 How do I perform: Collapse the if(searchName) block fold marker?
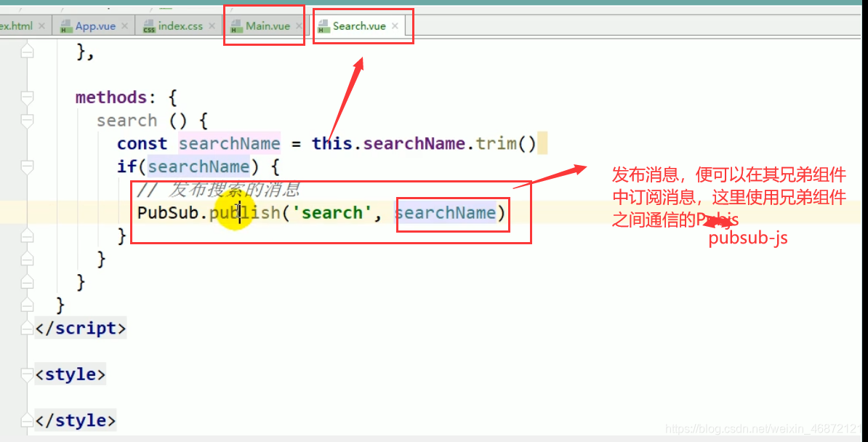27,166
